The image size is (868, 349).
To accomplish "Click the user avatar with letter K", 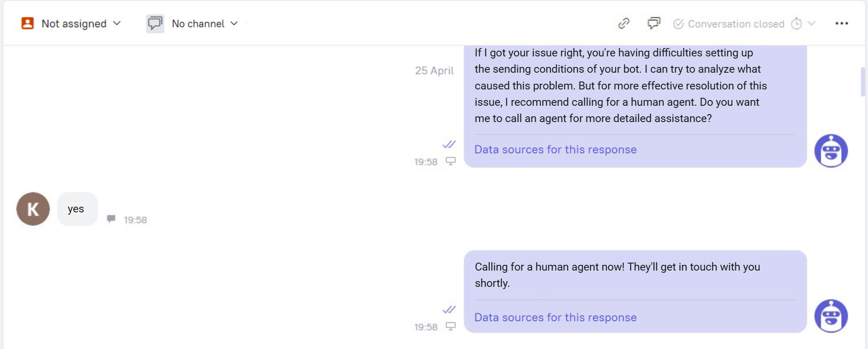I will coord(33,209).
